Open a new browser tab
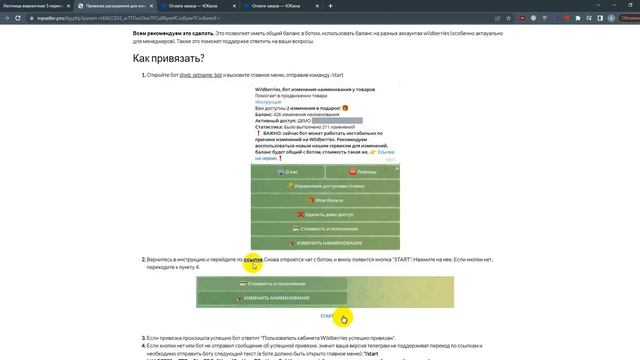Viewport: 640px width, 360px height. coord(330,6)
